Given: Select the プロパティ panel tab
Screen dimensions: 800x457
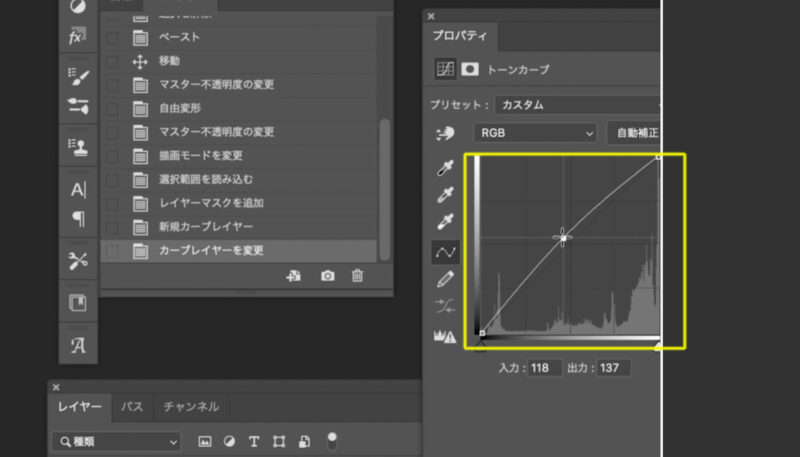Looking at the screenshot, I should (460, 36).
